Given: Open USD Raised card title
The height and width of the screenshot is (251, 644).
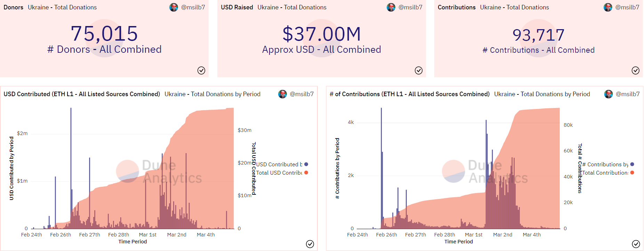Looking at the screenshot, I should 237,7.
